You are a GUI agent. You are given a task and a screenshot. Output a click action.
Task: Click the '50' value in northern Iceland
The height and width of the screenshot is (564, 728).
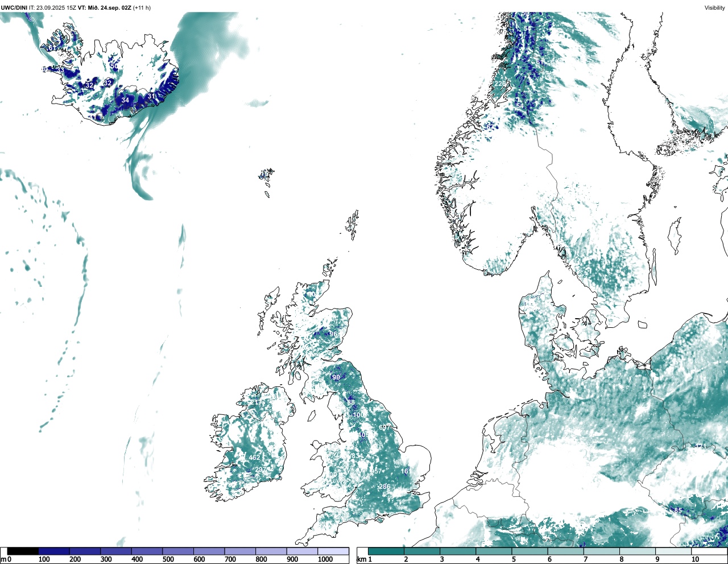click(x=114, y=66)
